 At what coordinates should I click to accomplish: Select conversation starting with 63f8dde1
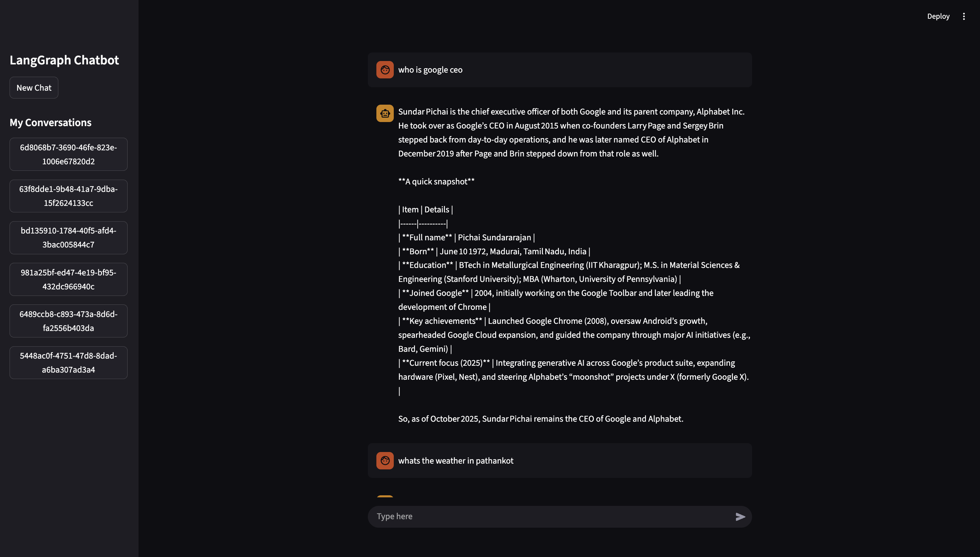coord(69,196)
